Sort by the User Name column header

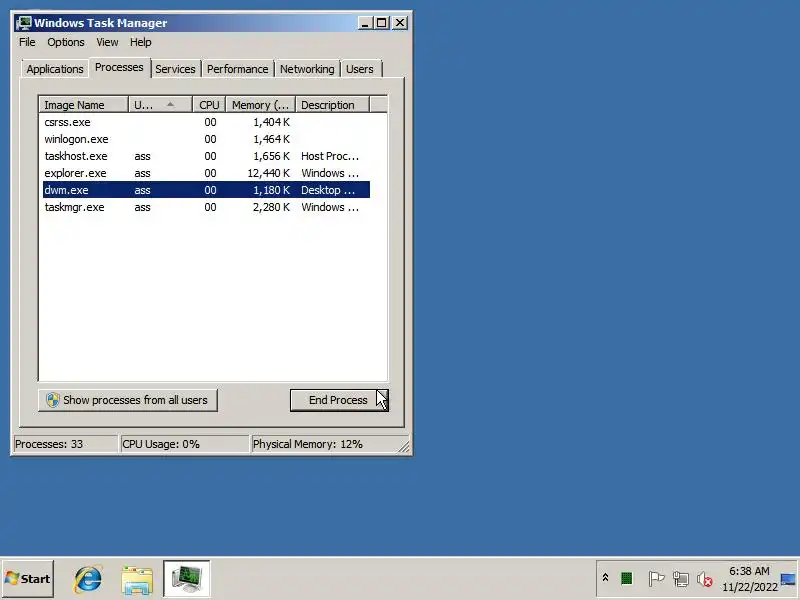pos(160,105)
